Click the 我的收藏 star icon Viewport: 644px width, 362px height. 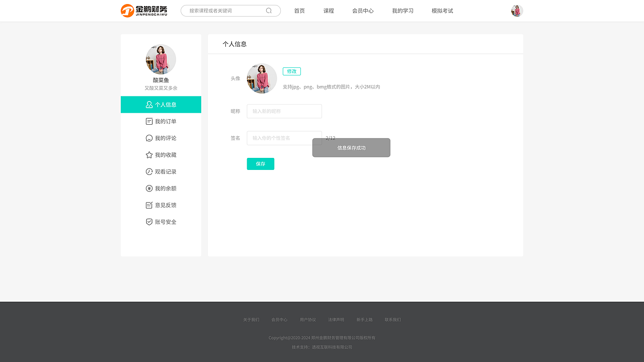(x=149, y=155)
